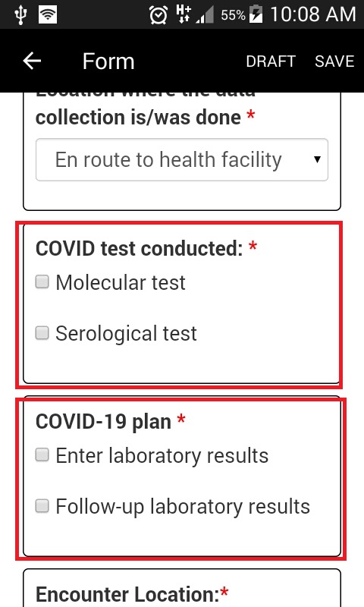364x607 pixels.
Task: Tap the 10:08 AM clock
Action: coord(313,14)
